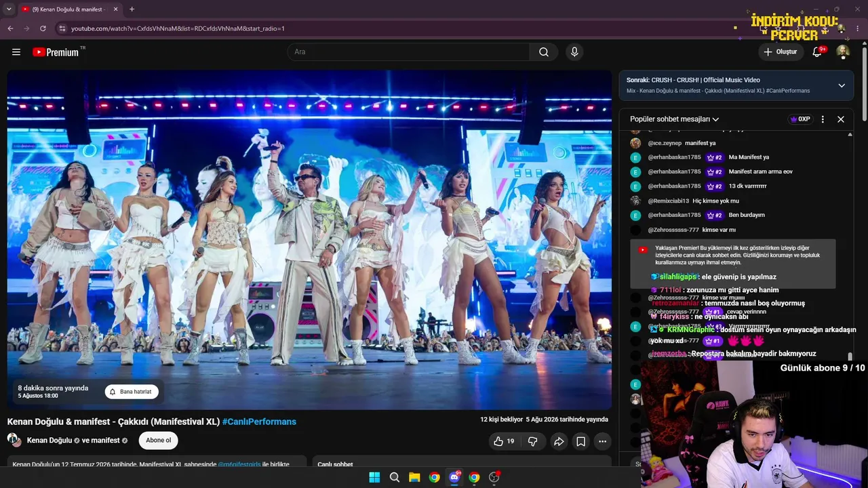Click the "Canlı sohbet" heading below video
The height and width of the screenshot is (488, 868).
335,464
